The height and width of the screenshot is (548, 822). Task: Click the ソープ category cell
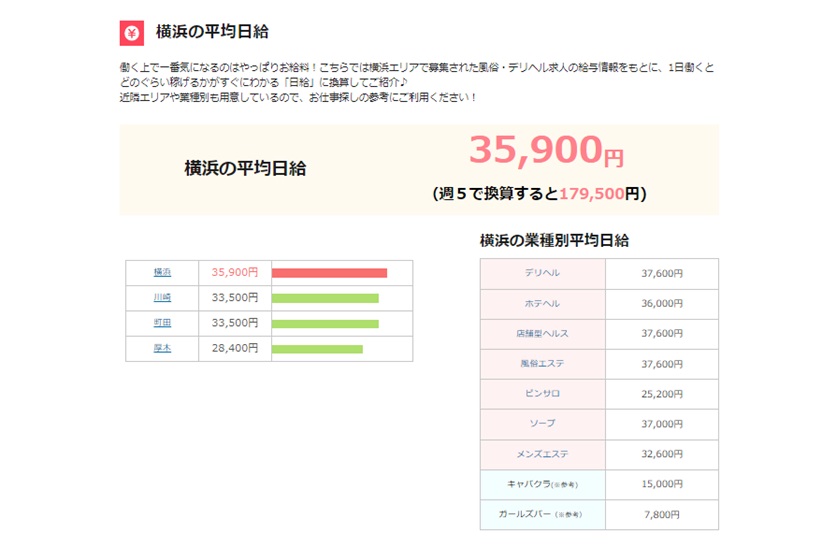(x=542, y=424)
